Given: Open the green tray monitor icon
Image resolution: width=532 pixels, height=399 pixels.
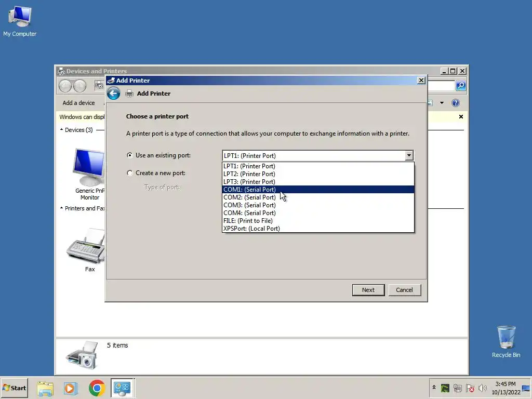Looking at the screenshot, I should (x=445, y=388).
